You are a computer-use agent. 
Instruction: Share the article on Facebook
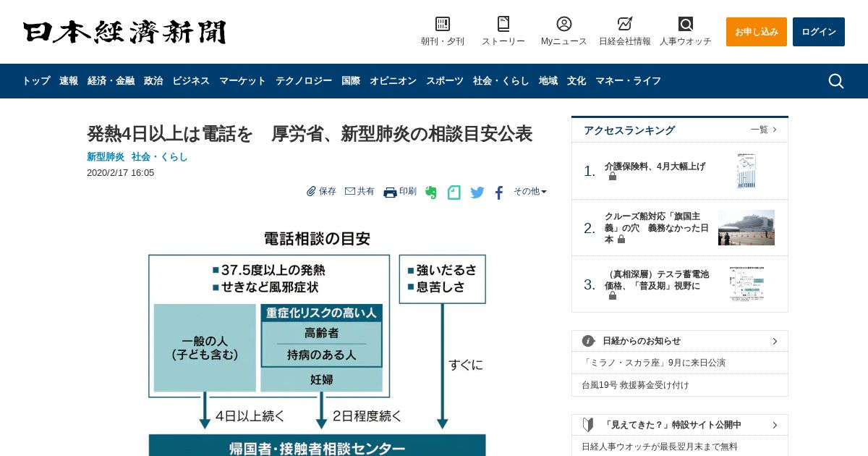(x=499, y=193)
